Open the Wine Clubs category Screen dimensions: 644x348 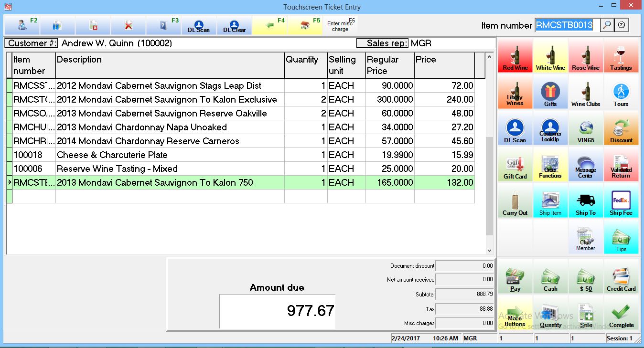point(586,93)
